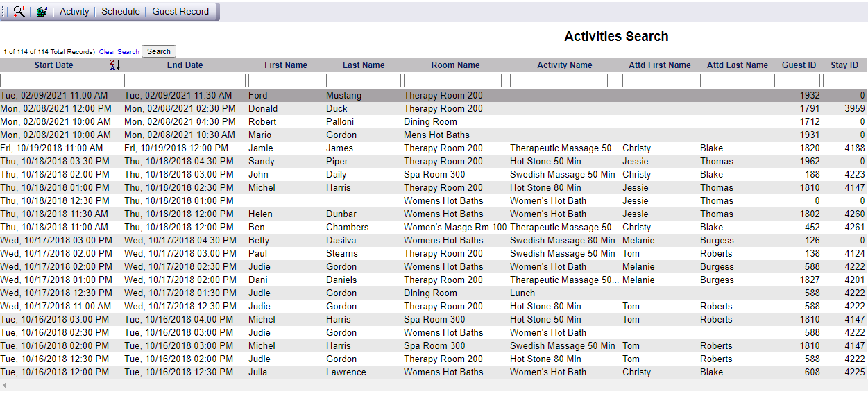Select Donald Duck's row first name
The width and height of the screenshot is (868, 394).
pos(263,108)
